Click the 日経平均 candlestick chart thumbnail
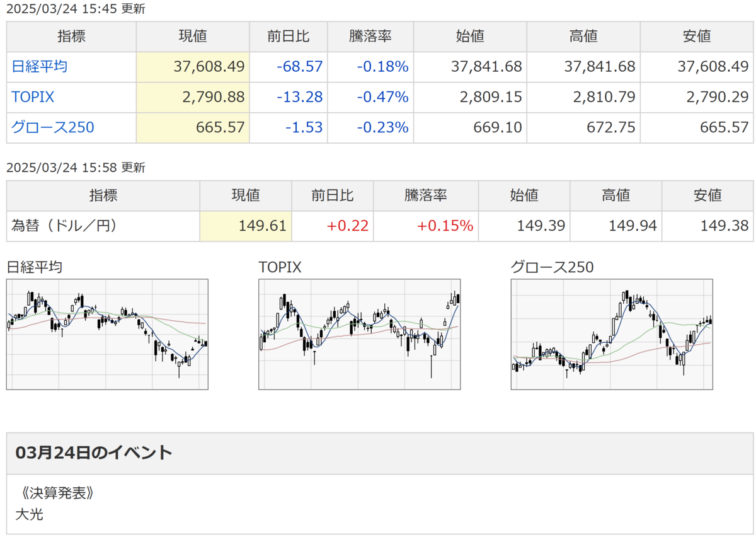 pyautogui.click(x=107, y=334)
